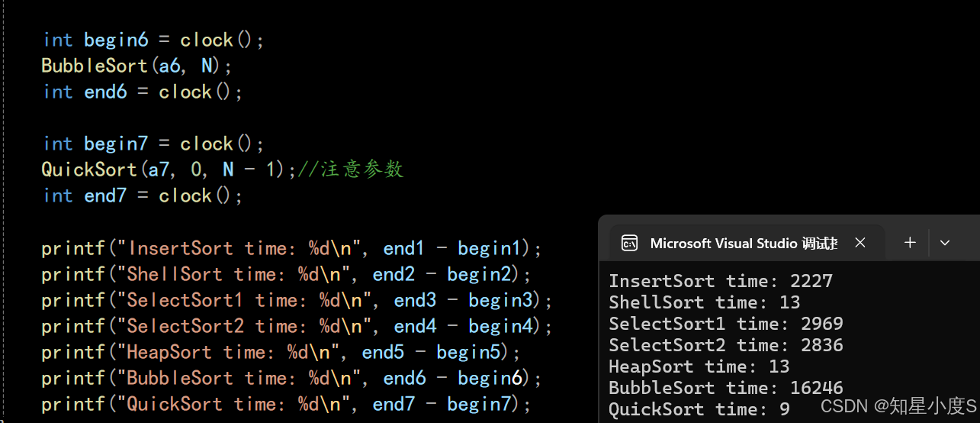Screen dimensions: 980x423
Task: Click the SelectSort1 time: 2969 output line
Action: 726,324
